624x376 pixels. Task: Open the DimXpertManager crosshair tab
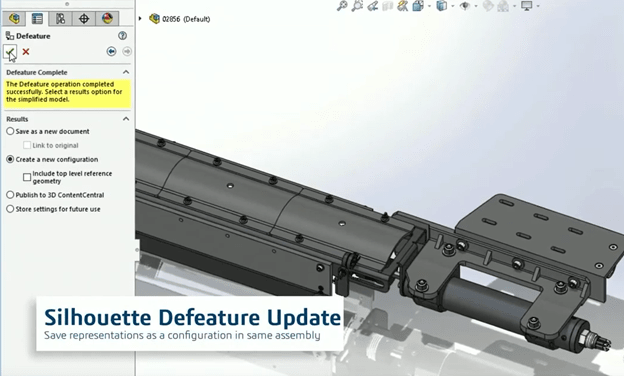click(84, 18)
